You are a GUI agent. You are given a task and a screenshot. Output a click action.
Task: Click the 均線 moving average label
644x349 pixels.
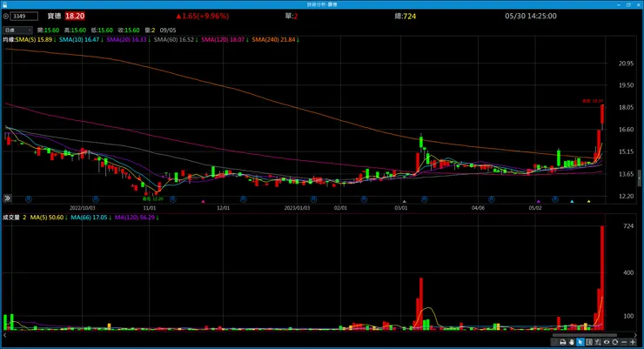click(x=9, y=40)
